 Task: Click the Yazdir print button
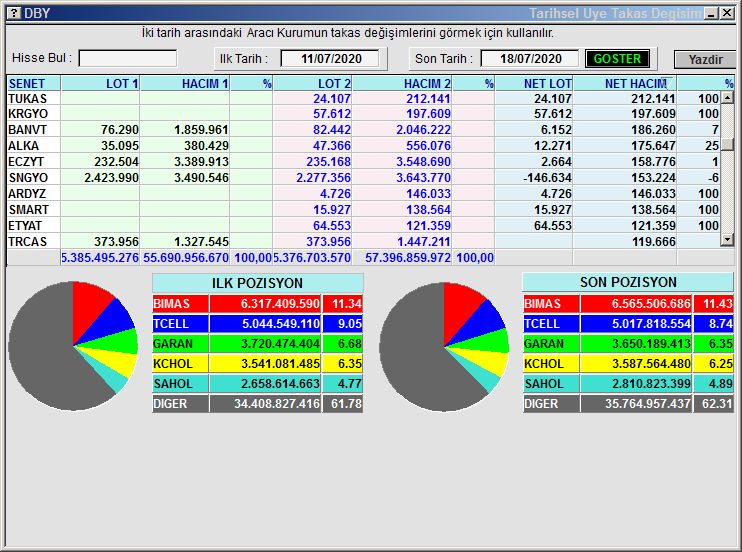(x=704, y=59)
